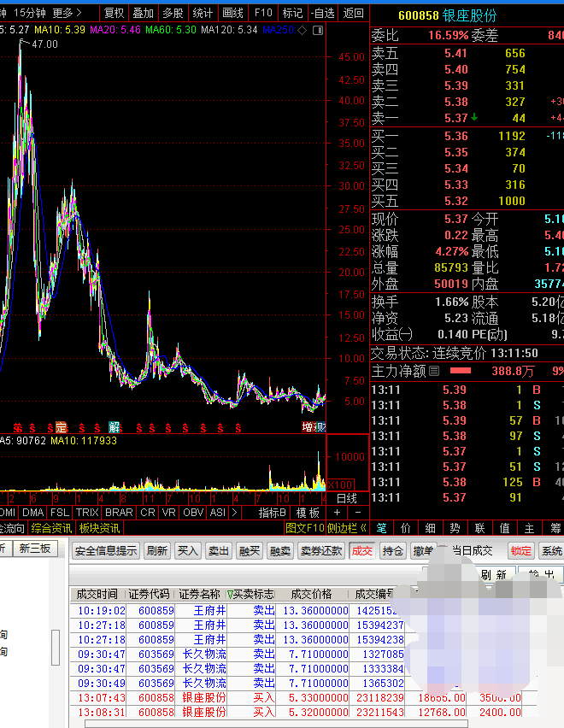
Task: Click the left-side vertical scrollbar thumb
Action: (56, 648)
